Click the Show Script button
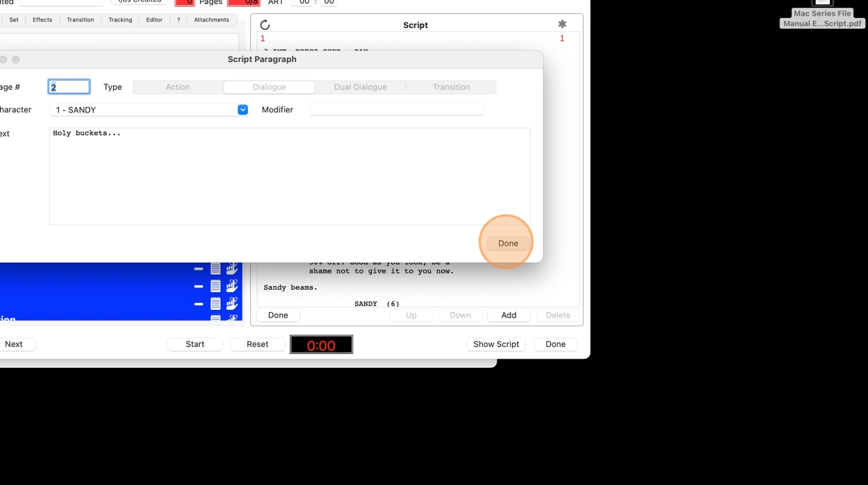Viewport: 868px width, 485px height. pos(496,344)
